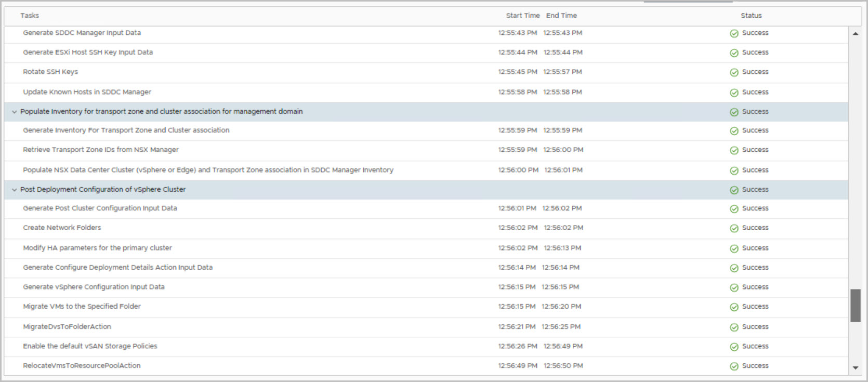
Task: Click success icon for MigrateDvsToFolderAction row
Action: click(x=734, y=327)
